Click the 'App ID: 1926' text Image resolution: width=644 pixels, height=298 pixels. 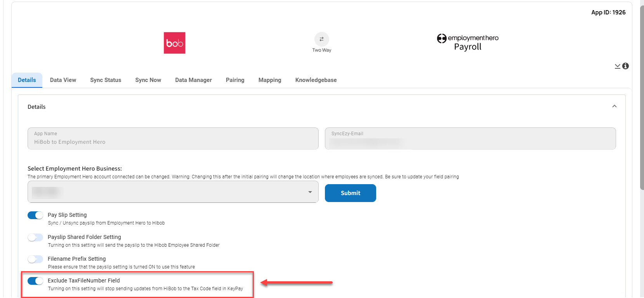pyautogui.click(x=608, y=12)
